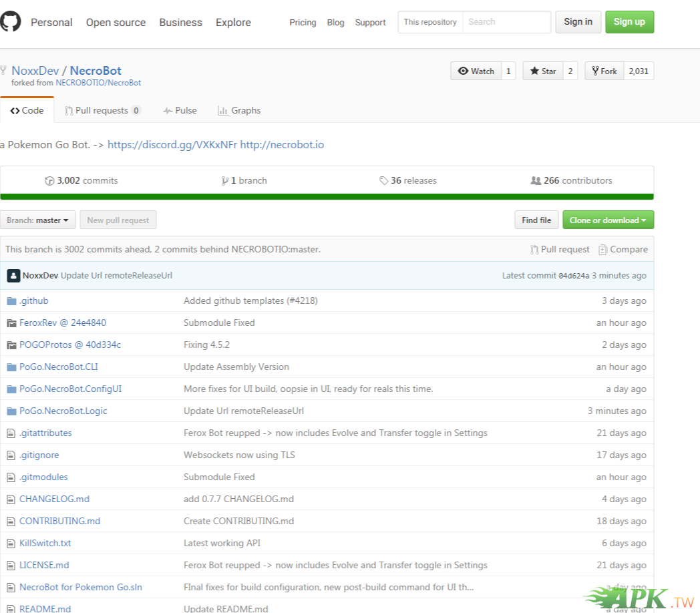Star the NecroBot repository

542,71
